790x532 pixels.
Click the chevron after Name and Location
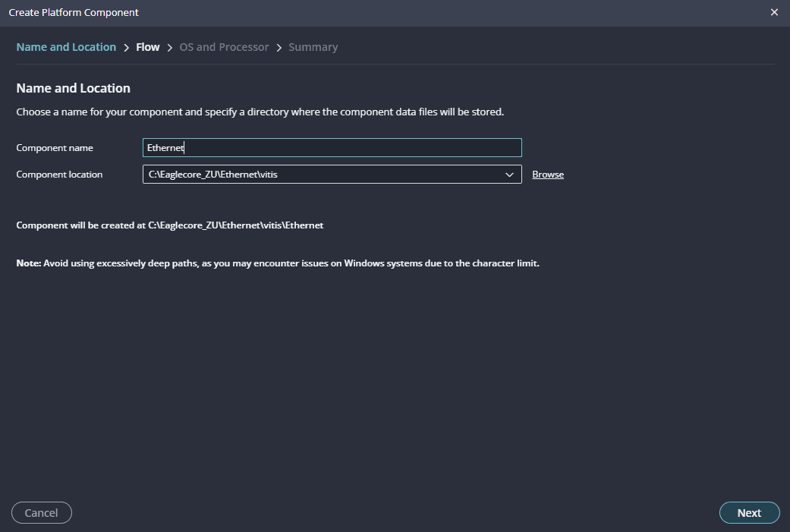126,48
